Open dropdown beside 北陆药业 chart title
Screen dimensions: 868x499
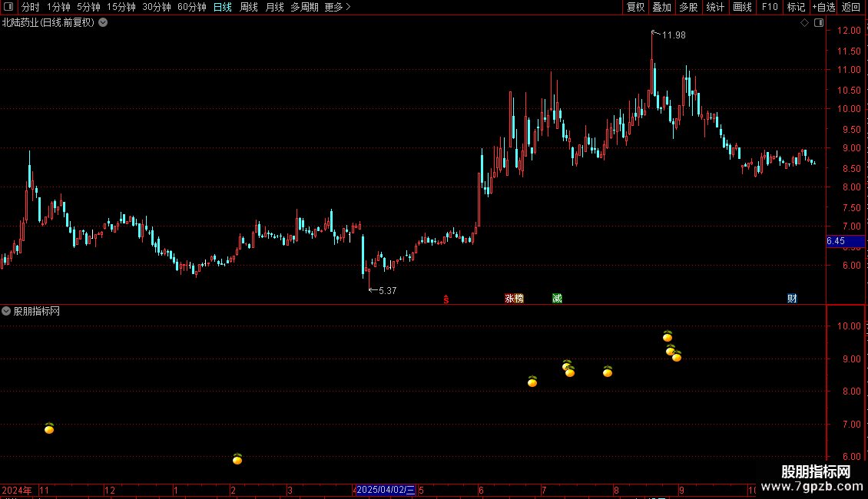[103, 23]
